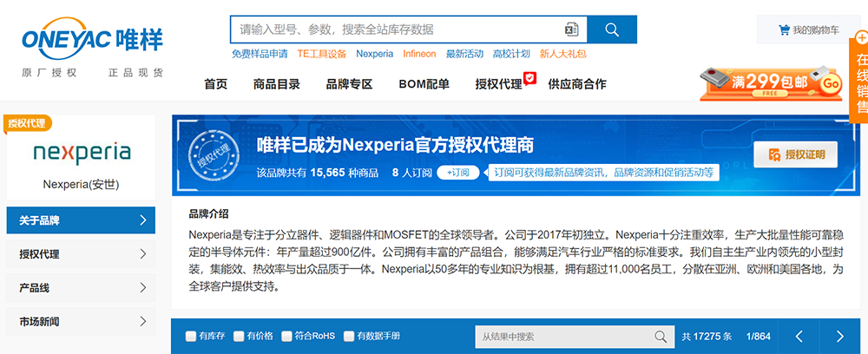Screen dimensions: 868x354
Task: Open 首页 in the main navigation
Action: click(x=216, y=84)
